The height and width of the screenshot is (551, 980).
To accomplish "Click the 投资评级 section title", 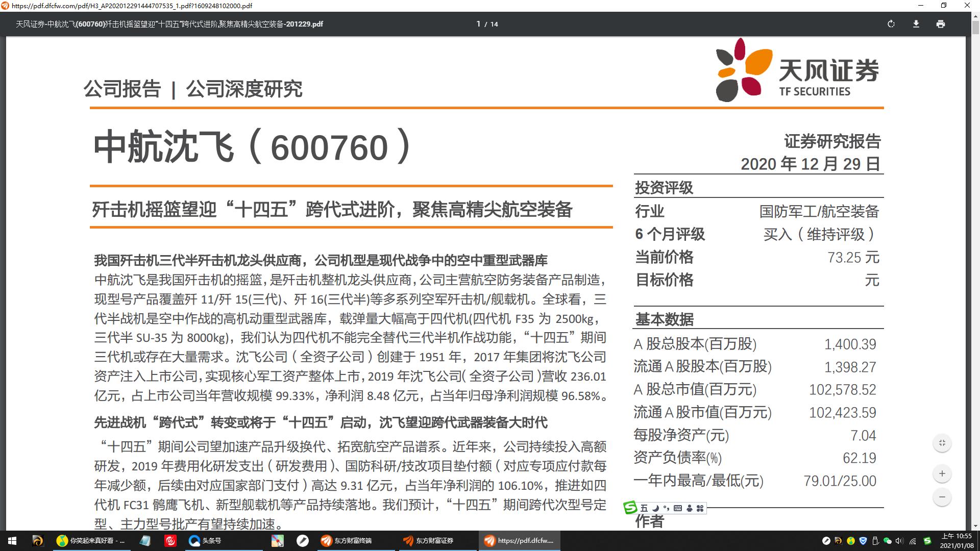I will (664, 188).
